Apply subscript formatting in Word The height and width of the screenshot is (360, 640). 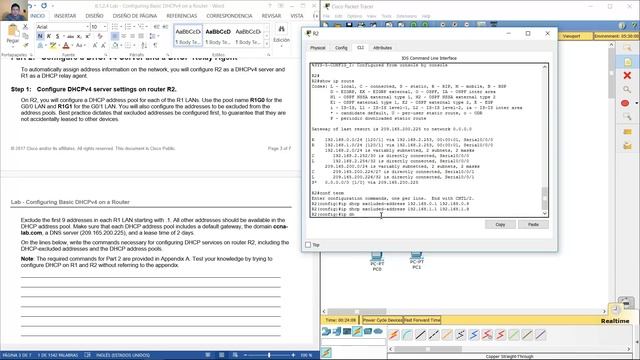(79, 36)
